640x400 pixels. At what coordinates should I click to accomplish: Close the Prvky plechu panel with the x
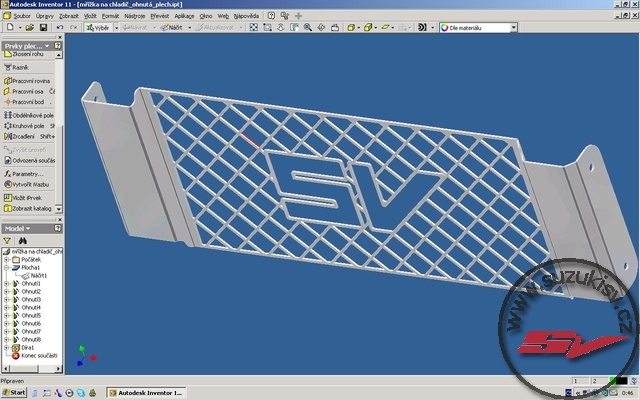tap(60, 37)
